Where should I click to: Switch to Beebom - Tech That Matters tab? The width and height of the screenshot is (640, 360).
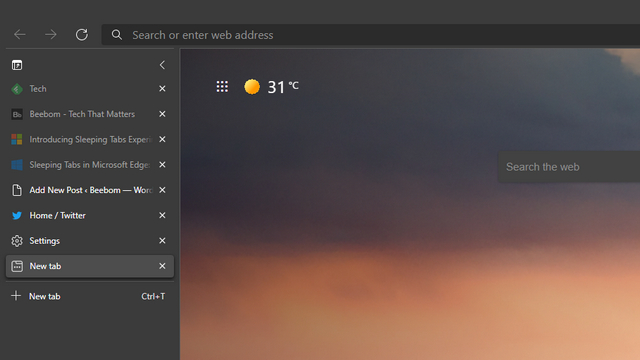coord(90,114)
